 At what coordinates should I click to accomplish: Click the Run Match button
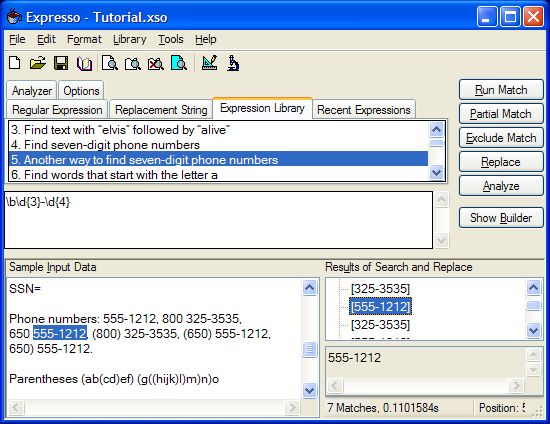click(x=501, y=90)
